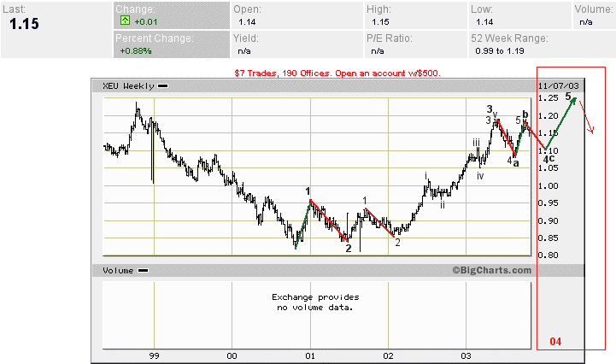
Task: Click the Last price value 1.15
Action: pos(24,24)
